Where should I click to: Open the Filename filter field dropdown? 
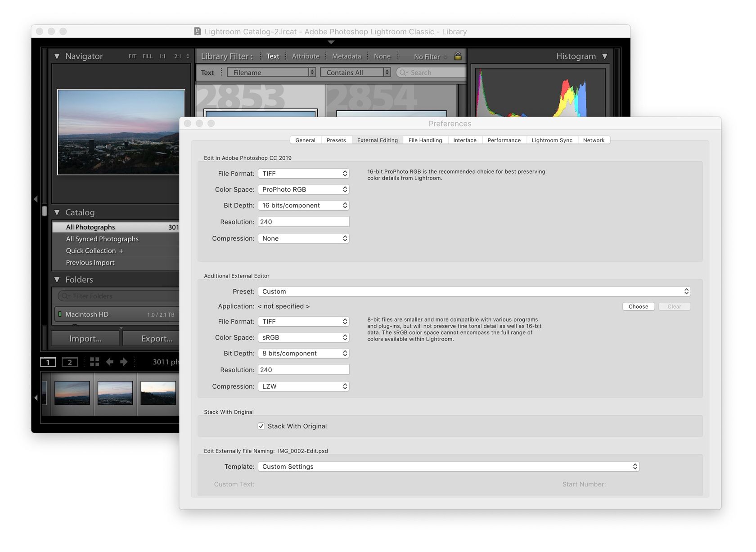[272, 72]
